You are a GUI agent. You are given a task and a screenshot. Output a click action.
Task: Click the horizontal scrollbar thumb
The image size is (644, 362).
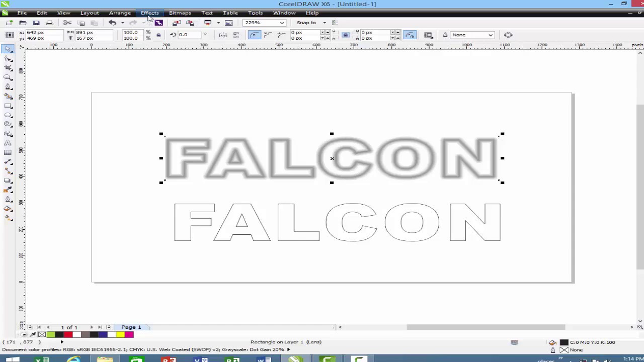(486, 327)
